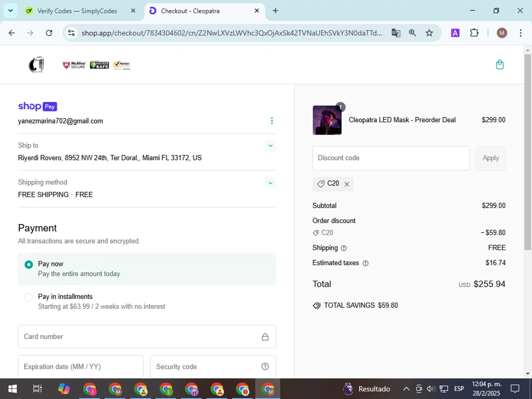Click the Cleopatra LED Mask product thumbnail
532x399 pixels.
click(x=327, y=120)
